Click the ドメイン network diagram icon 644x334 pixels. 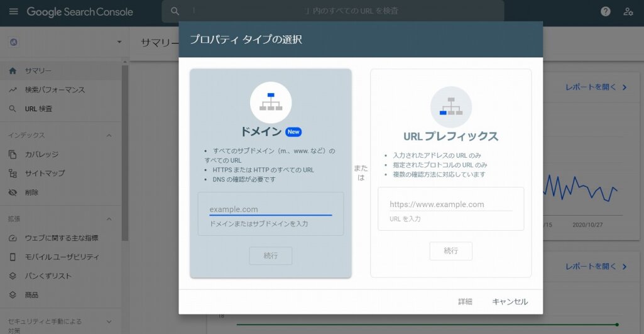(x=271, y=102)
